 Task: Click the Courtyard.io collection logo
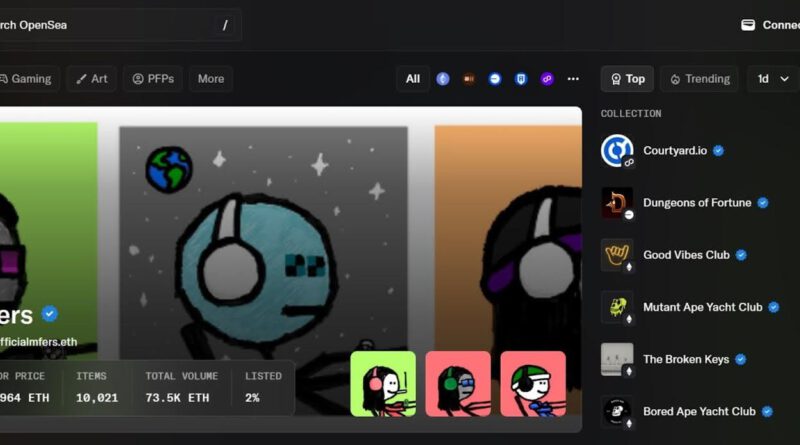click(617, 151)
